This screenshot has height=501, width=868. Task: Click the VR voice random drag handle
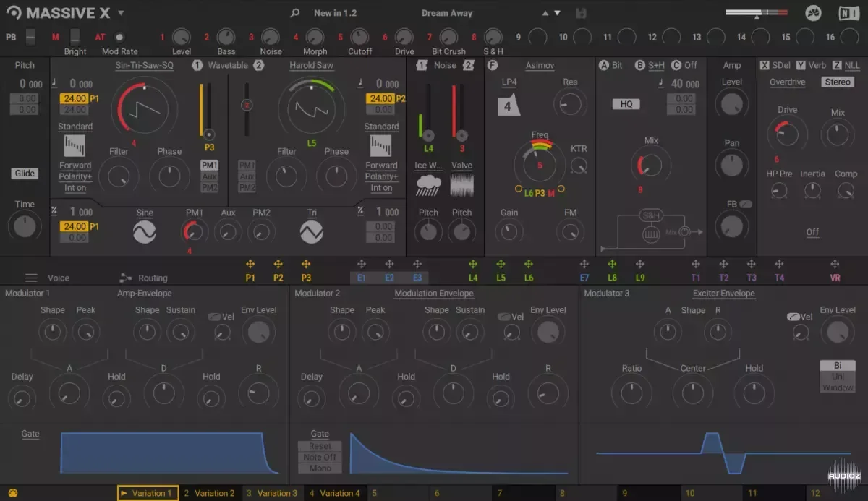coord(835,265)
